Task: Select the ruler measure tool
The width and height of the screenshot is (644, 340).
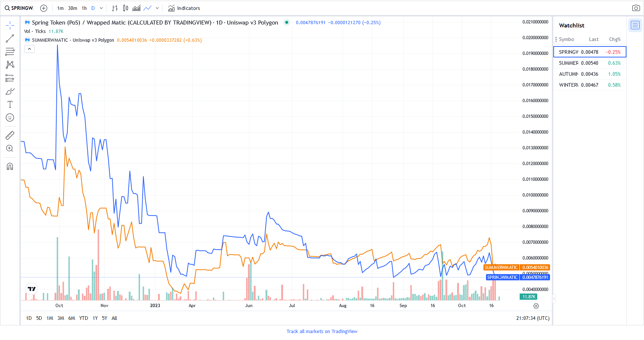Action: pyautogui.click(x=10, y=135)
